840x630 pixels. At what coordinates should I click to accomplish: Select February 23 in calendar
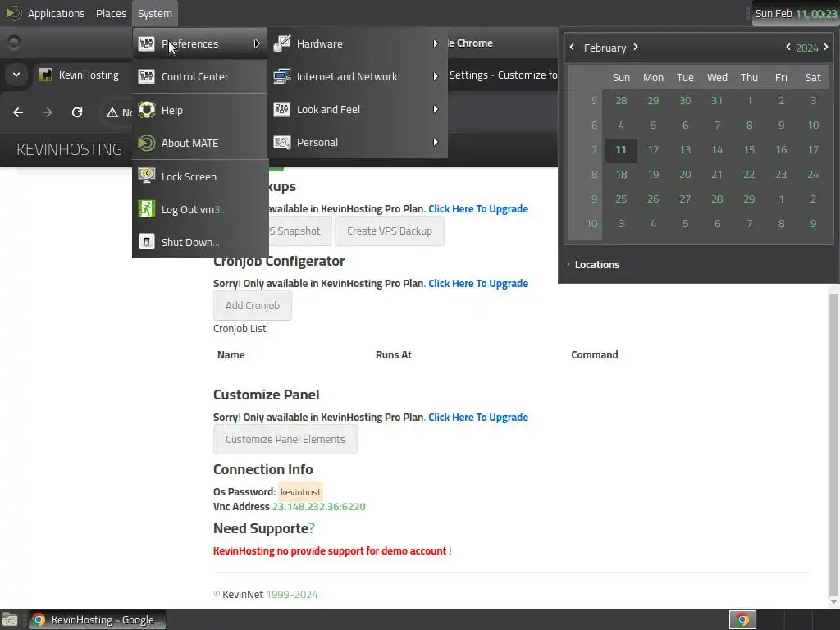[781, 175]
